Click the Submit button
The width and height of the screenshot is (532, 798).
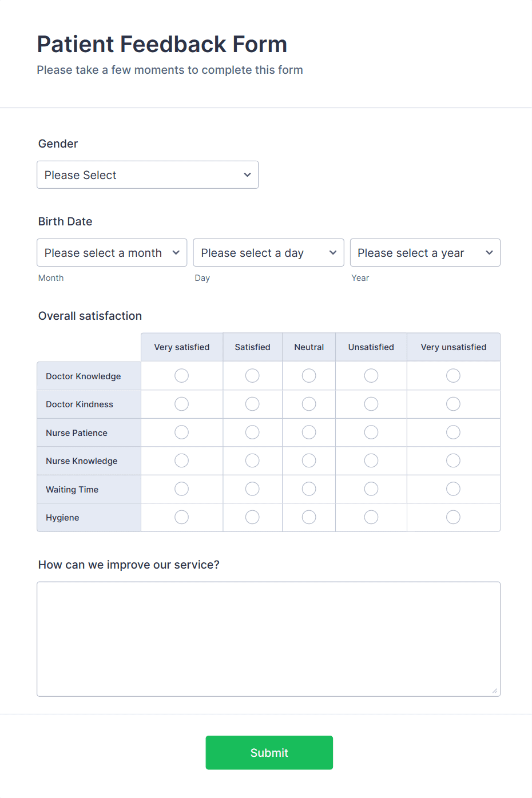(269, 752)
